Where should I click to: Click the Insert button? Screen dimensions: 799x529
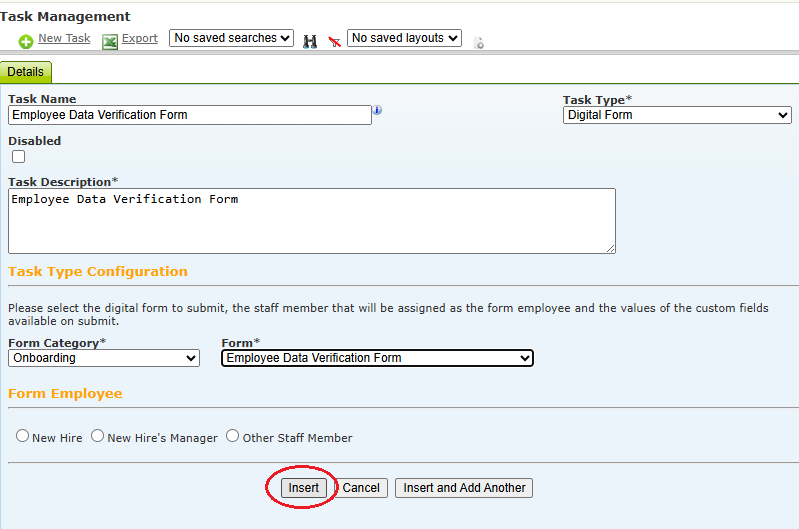point(304,488)
